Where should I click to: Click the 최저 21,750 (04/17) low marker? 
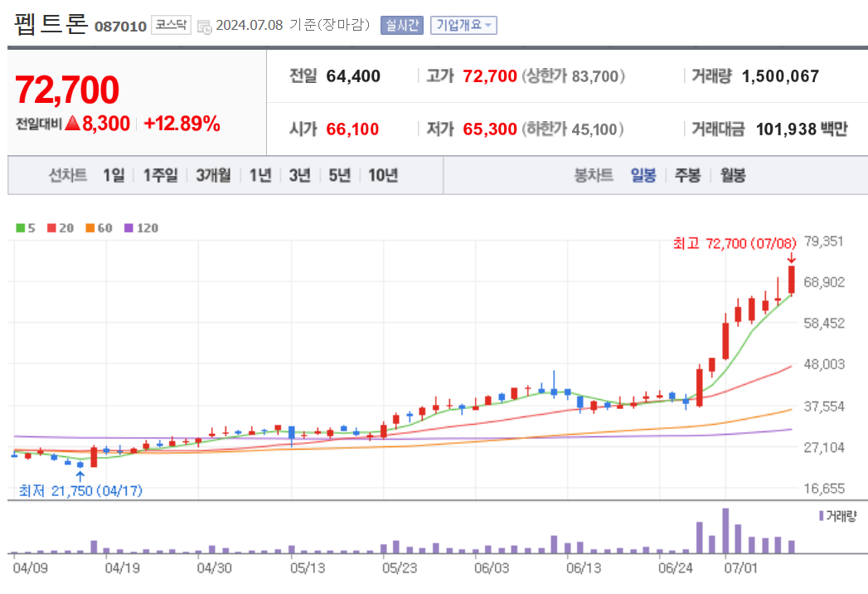click(80, 491)
